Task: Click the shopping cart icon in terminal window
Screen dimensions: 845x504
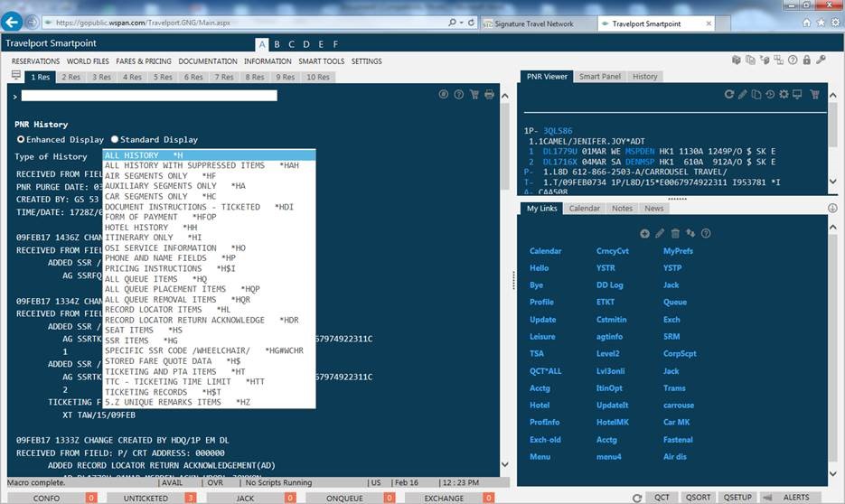Action: [x=474, y=95]
